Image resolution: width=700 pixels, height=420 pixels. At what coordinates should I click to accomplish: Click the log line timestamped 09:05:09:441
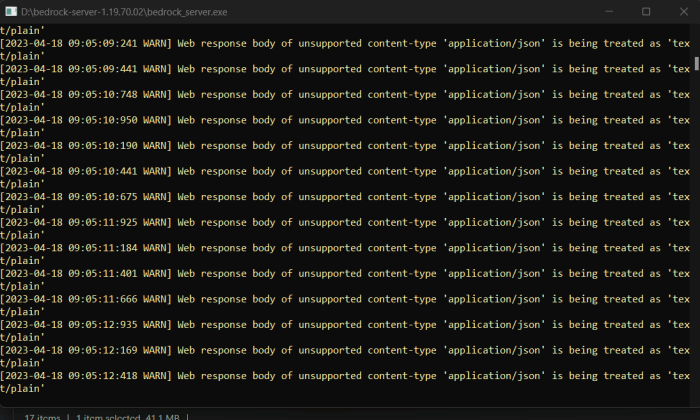coord(345,75)
